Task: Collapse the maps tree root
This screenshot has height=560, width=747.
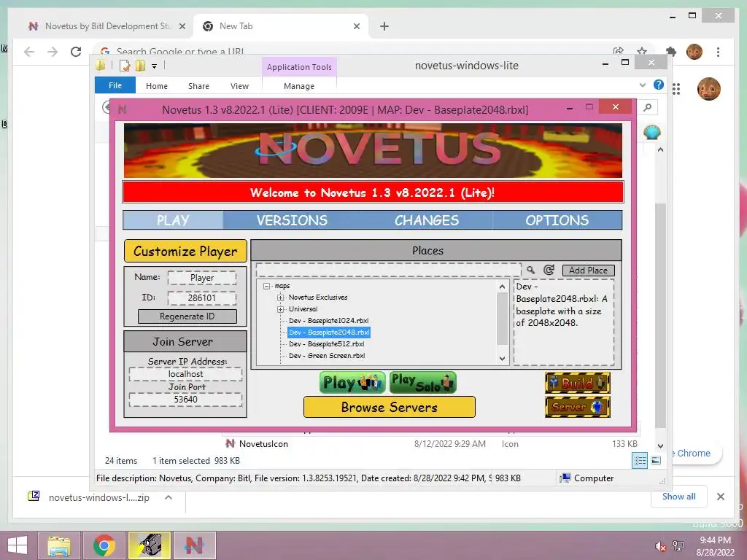Action: [267, 286]
